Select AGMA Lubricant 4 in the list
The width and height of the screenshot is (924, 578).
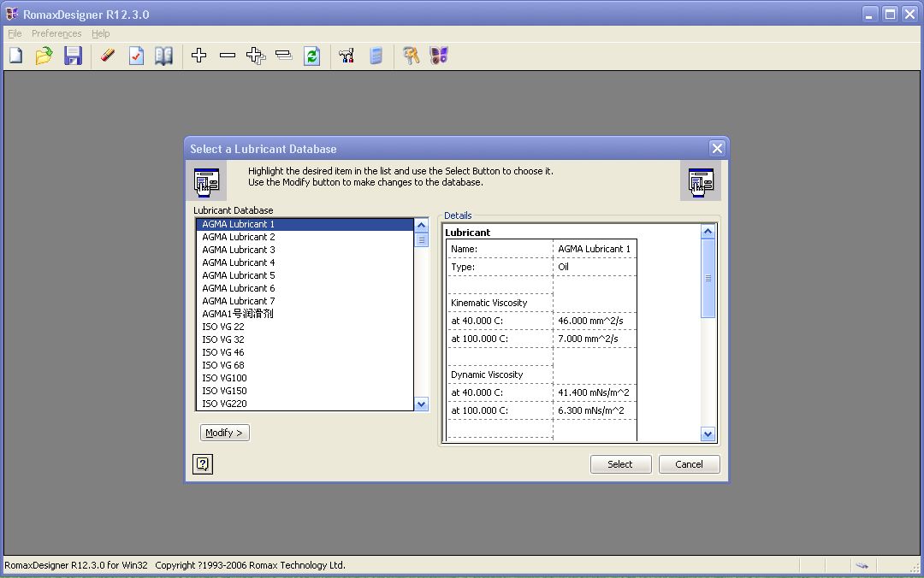click(x=305, y=262)
